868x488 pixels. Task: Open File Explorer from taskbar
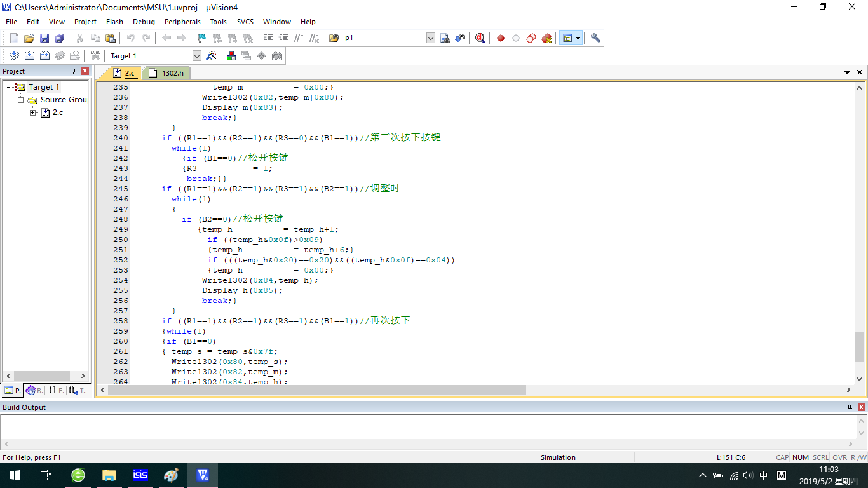[109, 475]
